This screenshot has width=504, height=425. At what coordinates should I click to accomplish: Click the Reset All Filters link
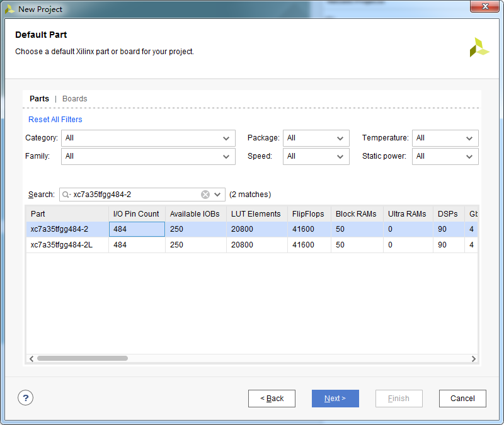pos(55,119)
